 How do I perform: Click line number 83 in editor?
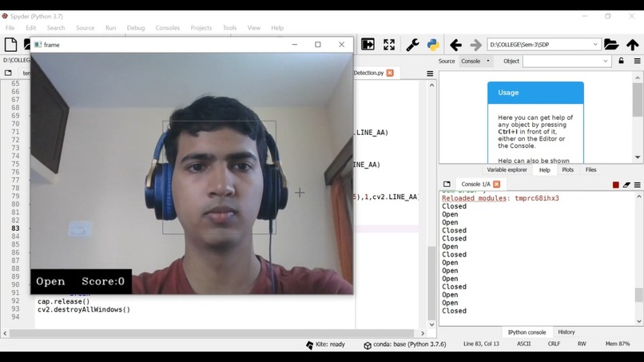pyautogui.click(x=15, y=229)
